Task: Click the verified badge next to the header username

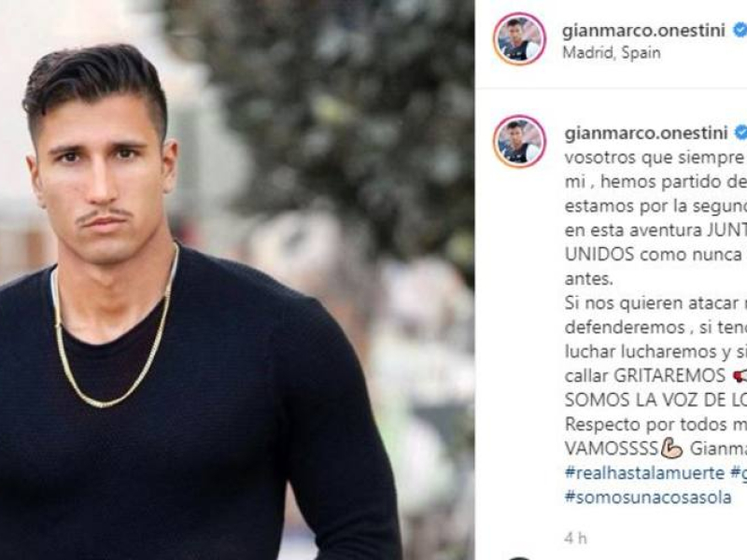Action: [740, 30]
